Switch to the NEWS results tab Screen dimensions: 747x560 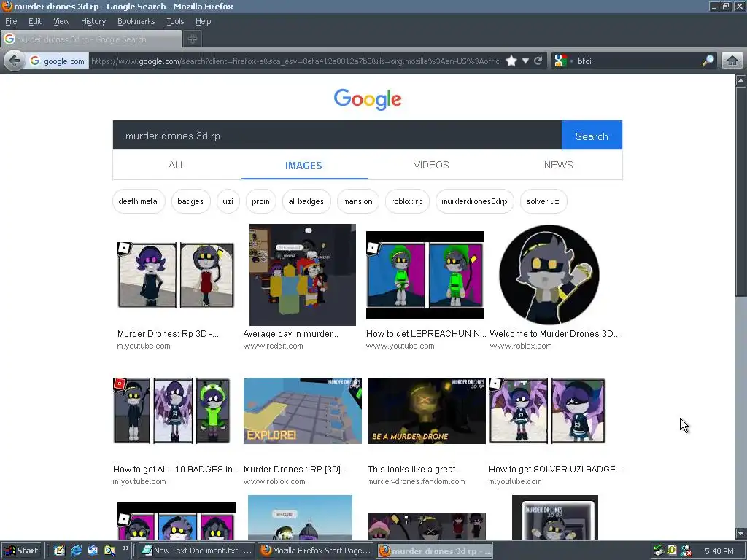tap(558, 165)
